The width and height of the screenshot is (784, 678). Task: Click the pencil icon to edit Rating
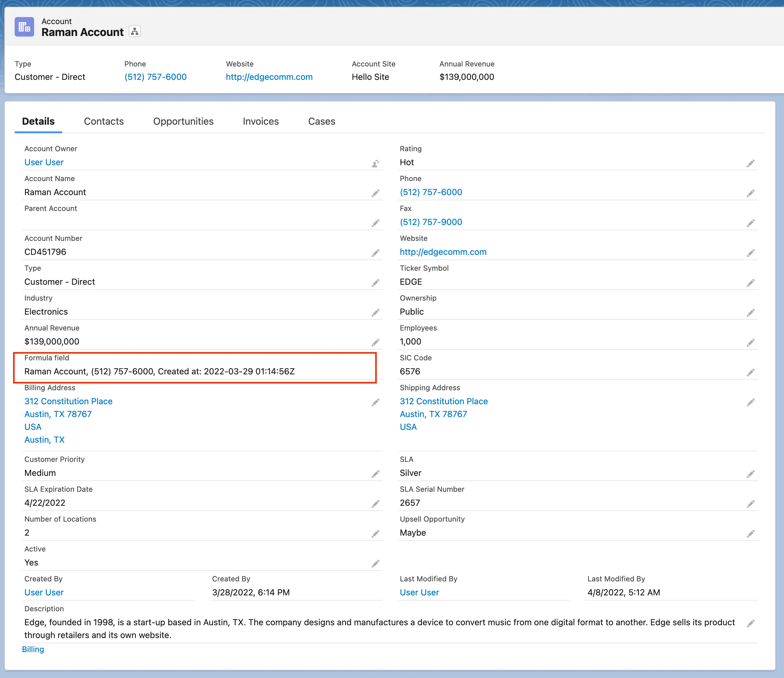(x=750, y=163)
